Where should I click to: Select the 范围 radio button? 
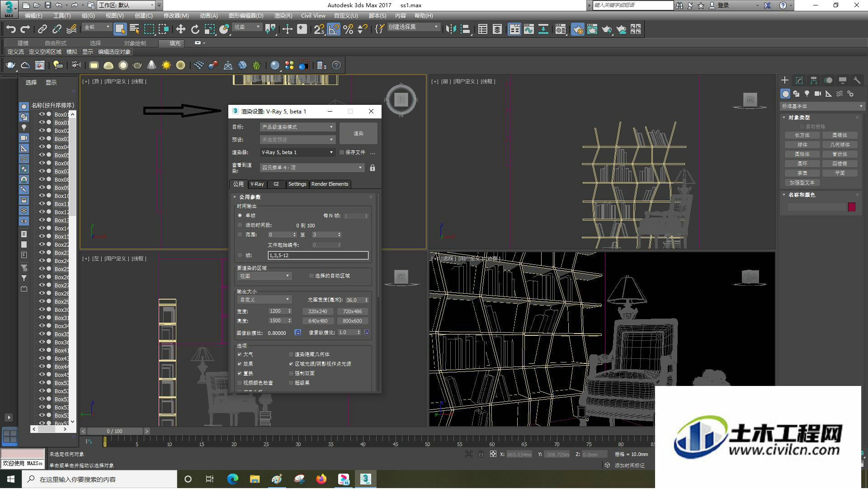point(240,235)
